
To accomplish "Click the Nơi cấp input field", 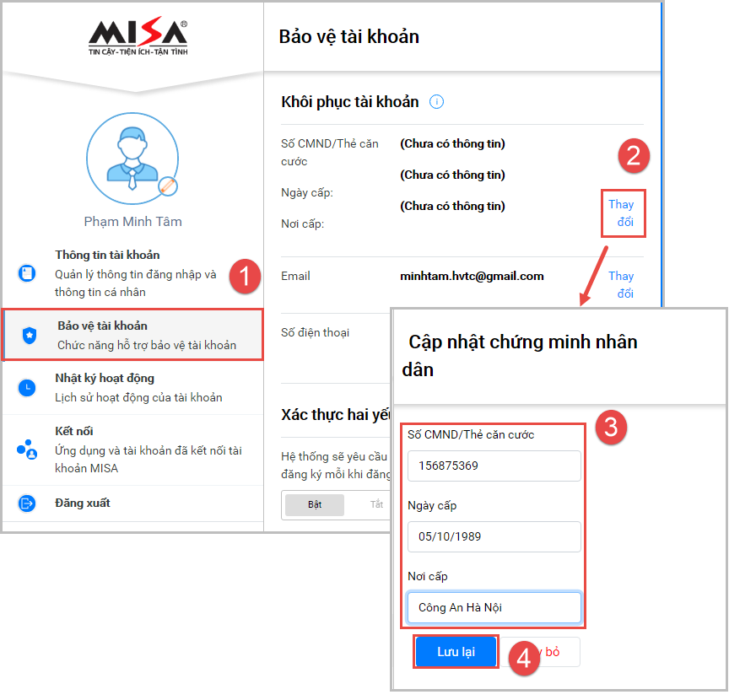I will [494, 607].
